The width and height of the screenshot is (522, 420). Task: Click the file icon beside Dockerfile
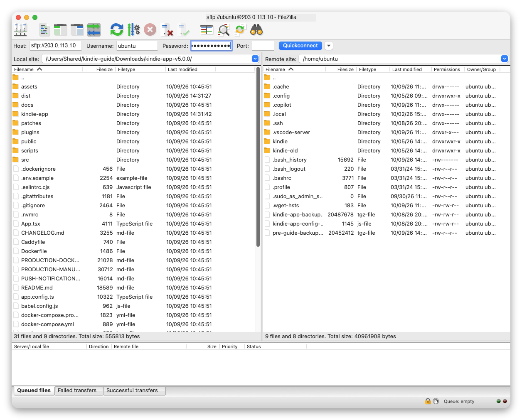[x=16, y=251]
